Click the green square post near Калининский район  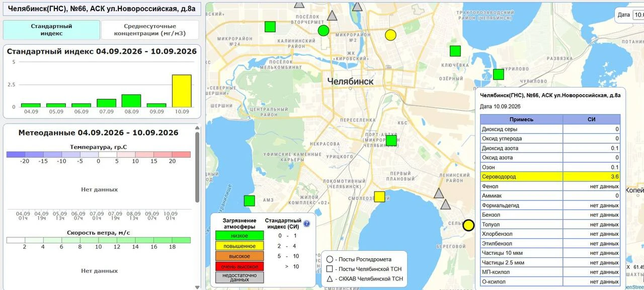(x=270, y=27)
